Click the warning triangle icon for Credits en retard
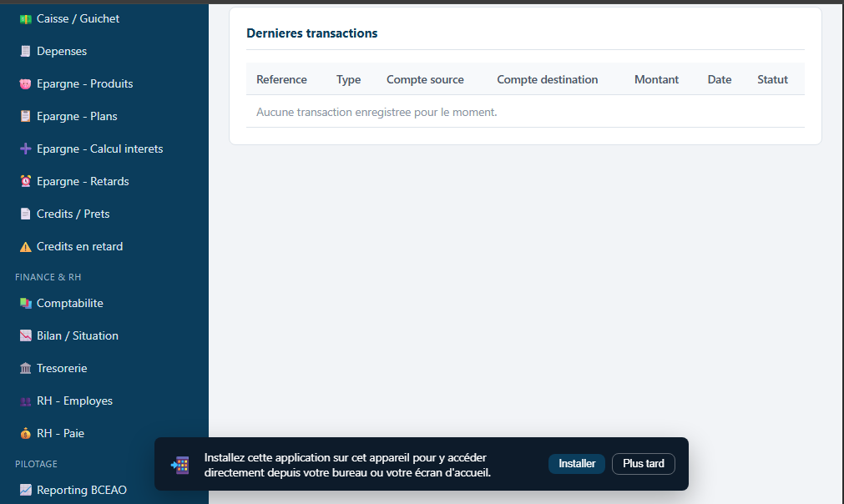The width and height of the screenshot is (844, 504). click(25, 247)
